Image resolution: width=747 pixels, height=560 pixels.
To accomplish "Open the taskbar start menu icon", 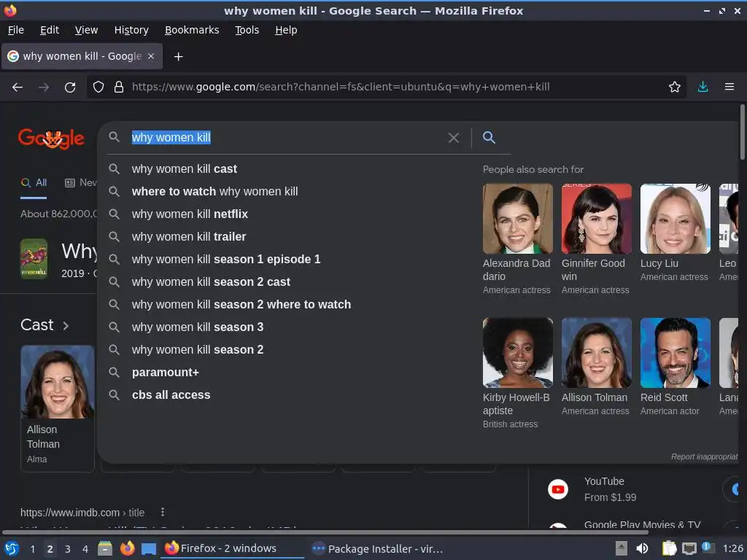I will click(x=12, y=548).
